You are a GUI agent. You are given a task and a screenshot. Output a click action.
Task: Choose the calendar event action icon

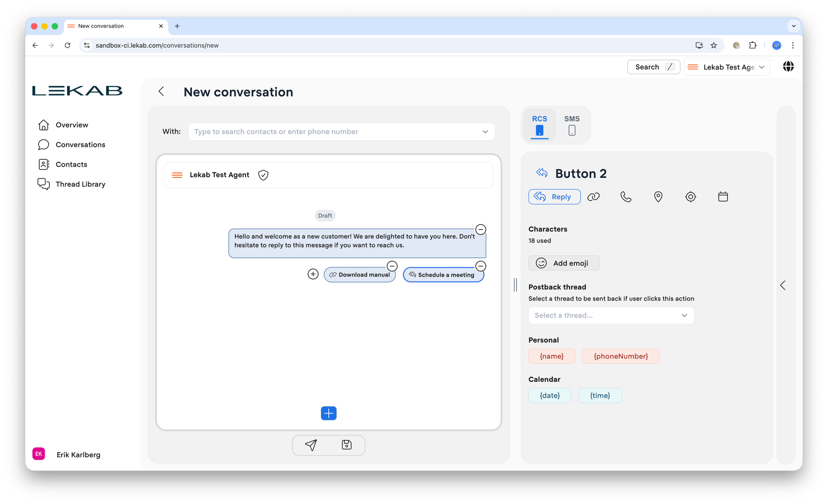(x=723, y=197)
